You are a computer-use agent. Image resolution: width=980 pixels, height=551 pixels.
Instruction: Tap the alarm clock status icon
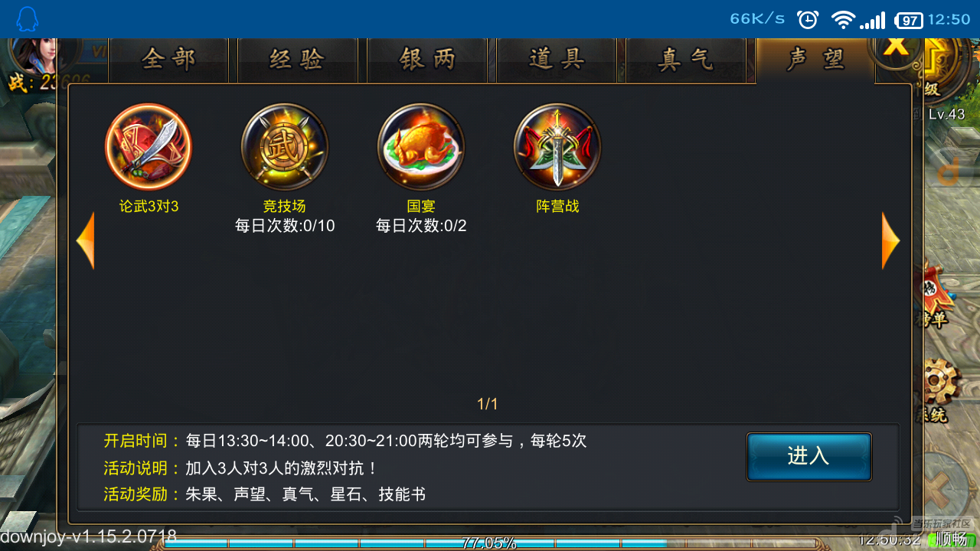[x=808, y=19]
